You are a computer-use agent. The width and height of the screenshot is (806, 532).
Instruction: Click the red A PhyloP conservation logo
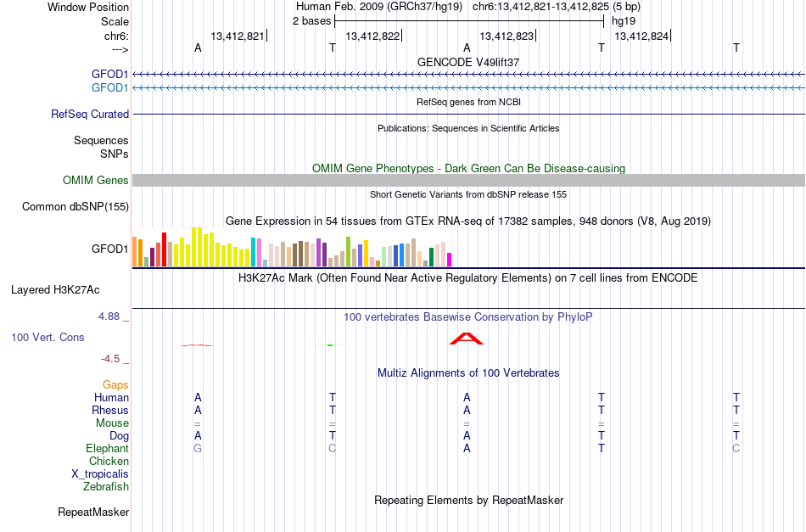point(467,339)
